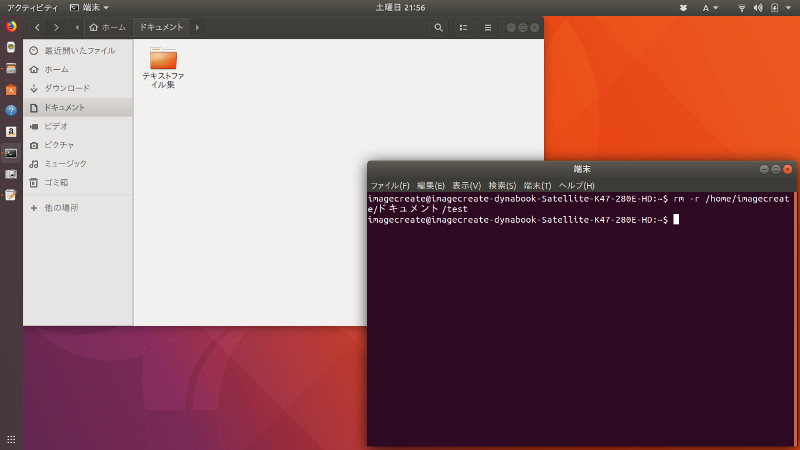Go forward in the file manager
Screen dimensions: 800x450
click(56, 28)
